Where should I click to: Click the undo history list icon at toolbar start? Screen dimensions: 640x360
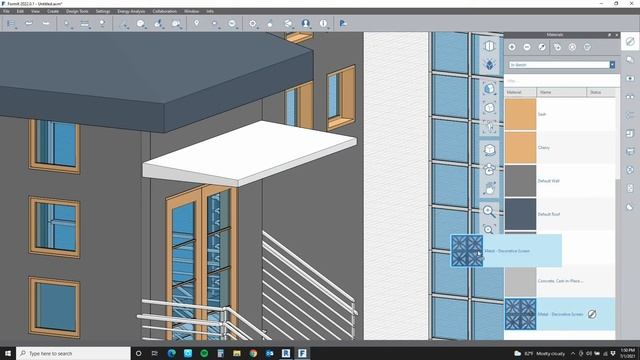click(11, 24)
